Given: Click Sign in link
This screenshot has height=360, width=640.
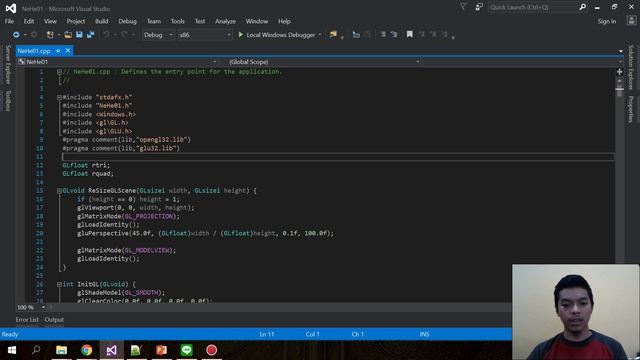Looking at the screenshot, I should point(607,21).
